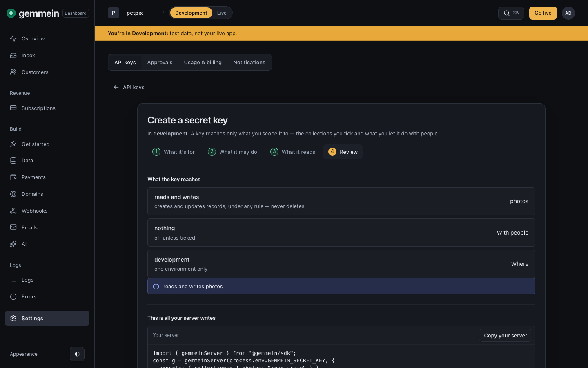Image resolution: width=588 pixels, height=368 pixels.
Task: Click the Logs list icon
Action: click(x=13, y=280)
